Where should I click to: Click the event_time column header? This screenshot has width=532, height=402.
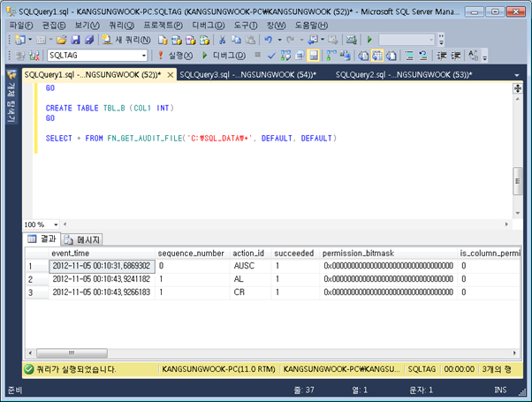point(102,253)
